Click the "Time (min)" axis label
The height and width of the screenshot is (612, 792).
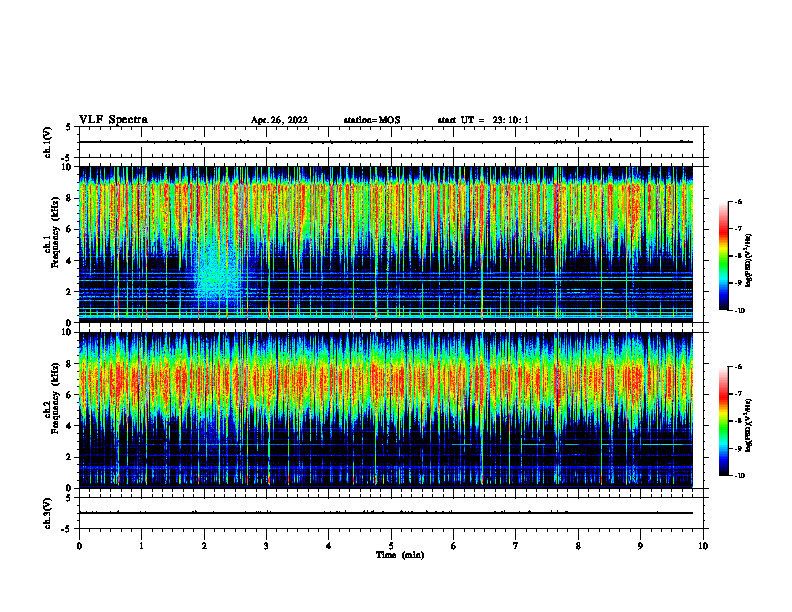[x=400, y=555]
